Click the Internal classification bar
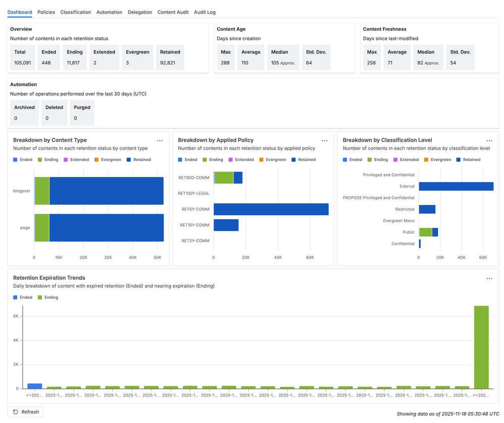This screenshot has height=423, width=504. click(x=456, y=187)
